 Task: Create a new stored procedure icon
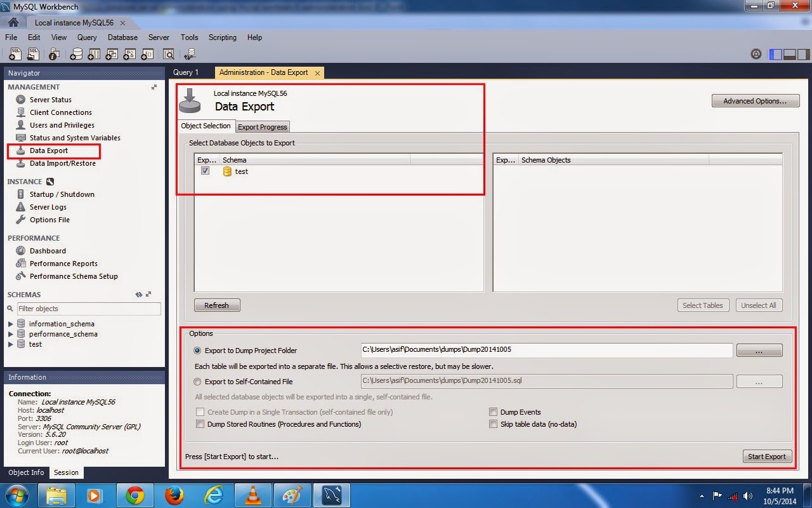click(x=129, y=54)
